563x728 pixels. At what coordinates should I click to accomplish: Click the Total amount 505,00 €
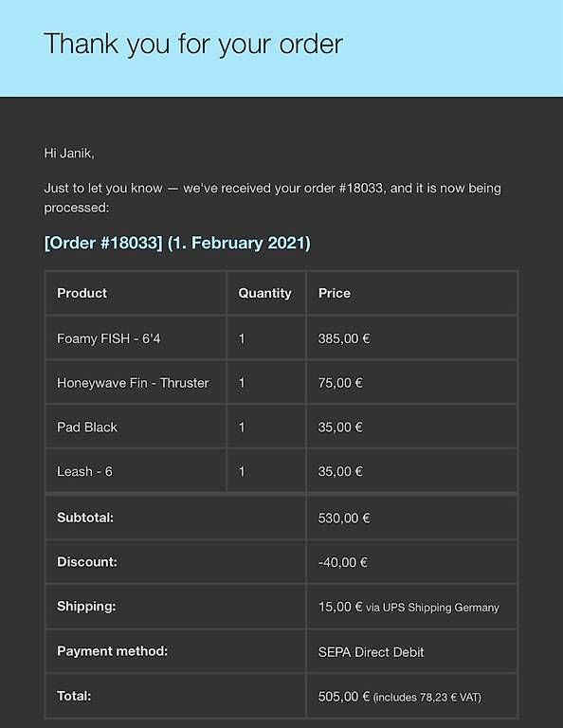pos(344,697)
